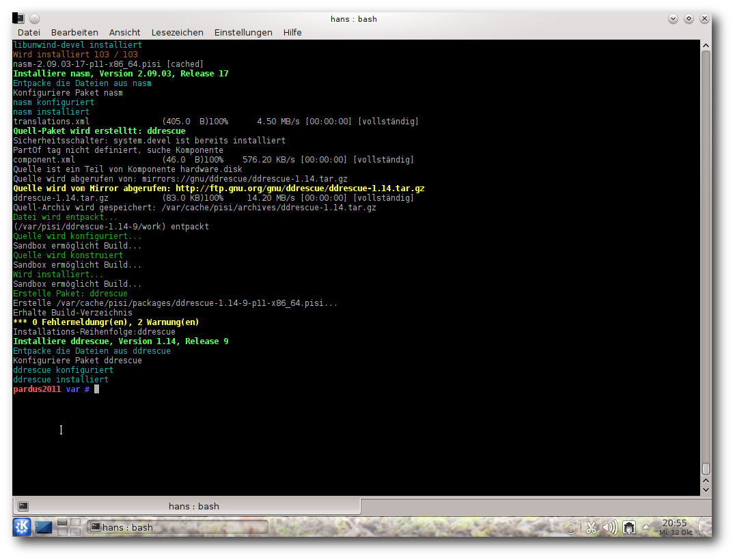Click the round pin button beside window icon
Viewport: 735px width, 560px height.
coord(35,18)
